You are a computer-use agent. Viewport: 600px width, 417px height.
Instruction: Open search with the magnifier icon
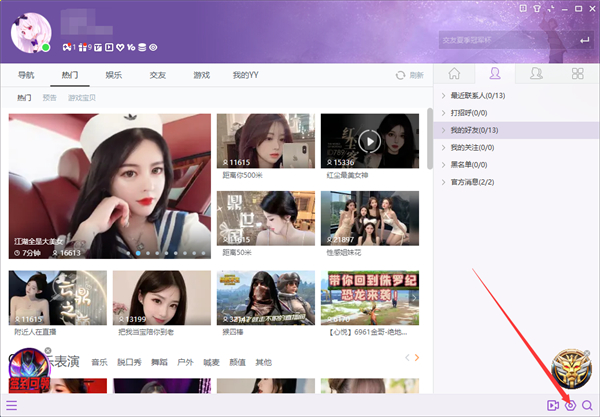coord(588,405)
